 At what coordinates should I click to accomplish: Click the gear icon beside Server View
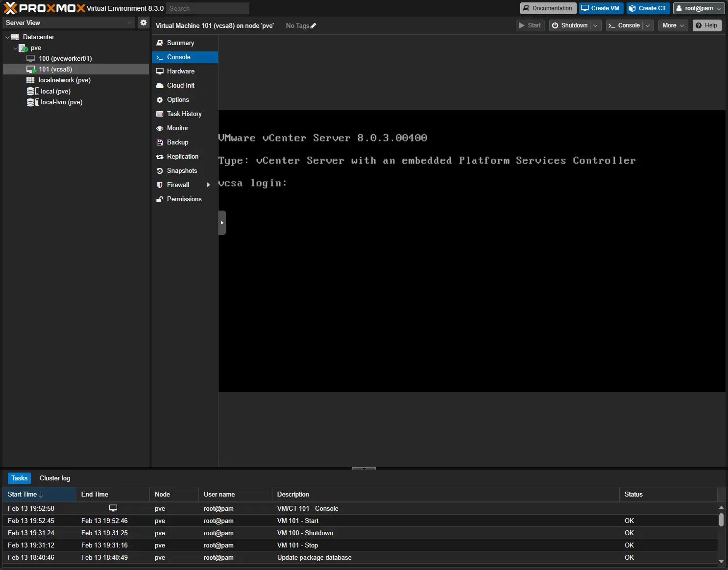point(144,23)
